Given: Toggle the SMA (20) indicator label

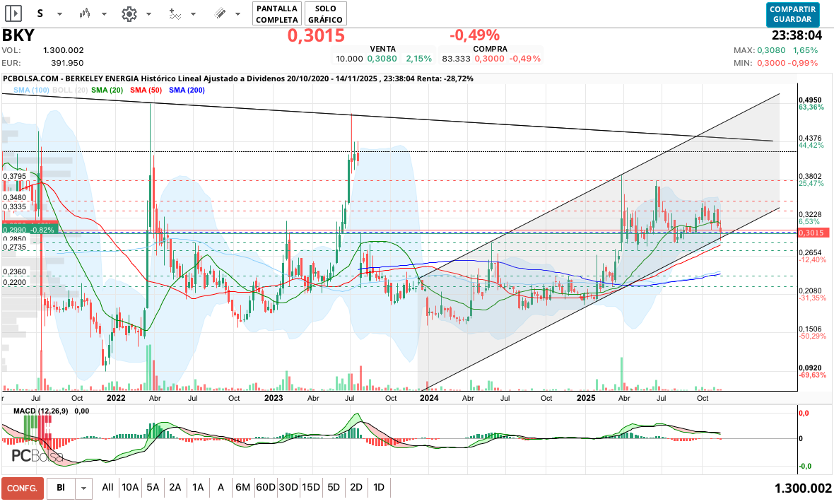Looking at the screenshot, I should [x=107, y=90].
